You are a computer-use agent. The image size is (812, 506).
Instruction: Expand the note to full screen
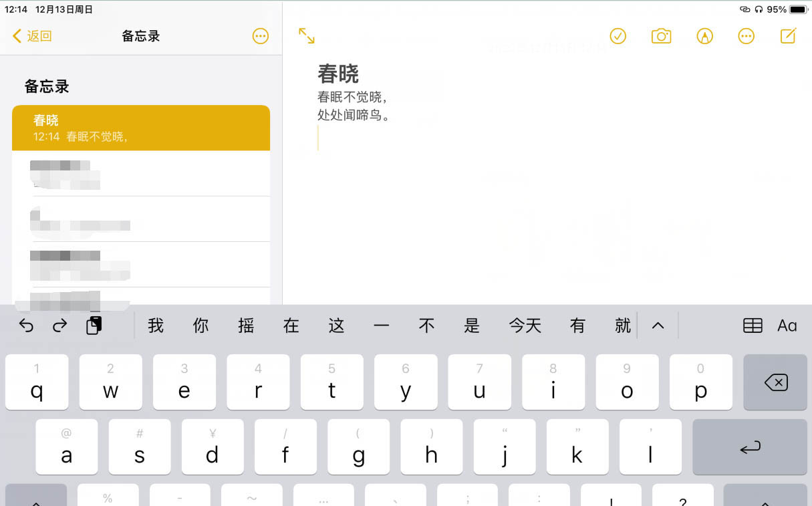pyautogui.click(x=306, y=36)
